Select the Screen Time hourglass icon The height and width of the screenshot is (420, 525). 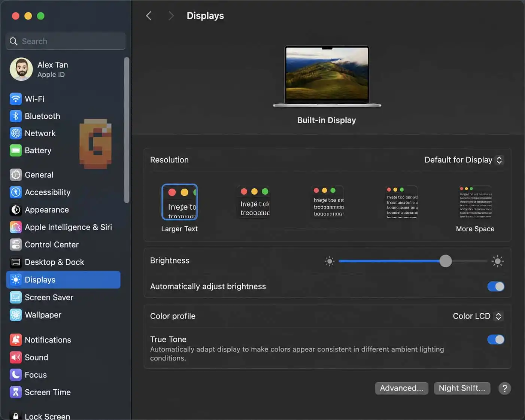pyautogui.click(x=16, y=392)
